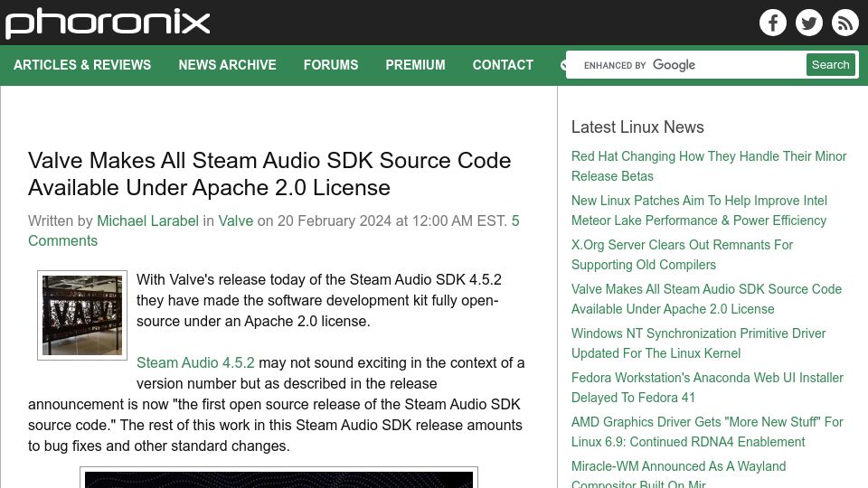
Task: Open author Michael Larabel's page
Action: (147, 221)
